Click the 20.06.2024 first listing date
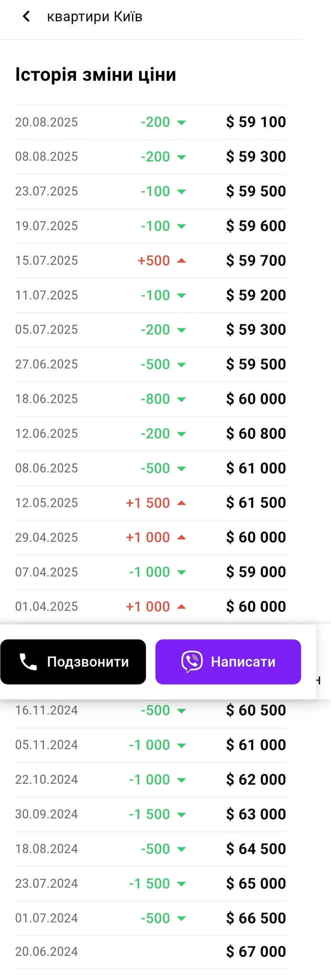 46,952
